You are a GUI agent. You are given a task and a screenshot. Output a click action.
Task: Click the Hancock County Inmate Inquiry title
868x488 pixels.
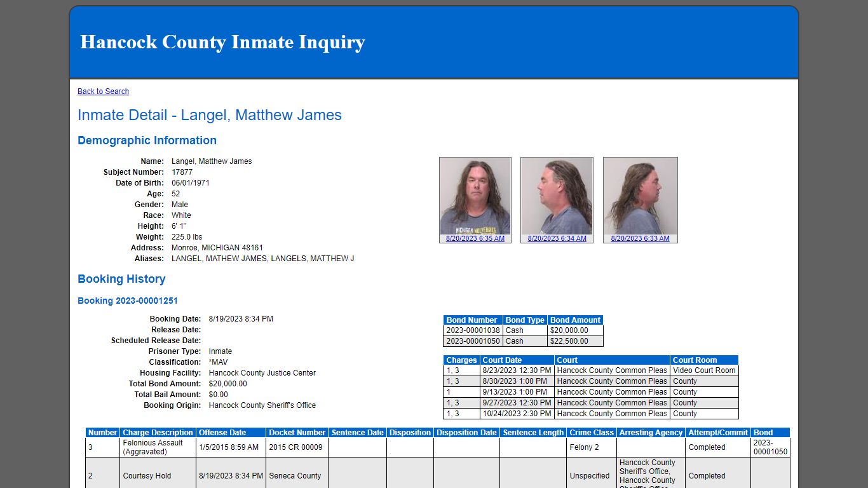222,42
